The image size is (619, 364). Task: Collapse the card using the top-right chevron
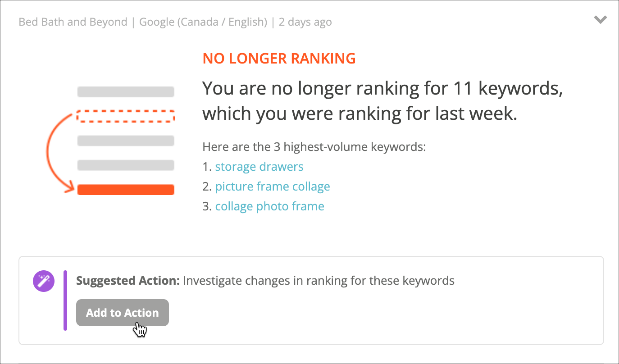[x=600, y=19]
